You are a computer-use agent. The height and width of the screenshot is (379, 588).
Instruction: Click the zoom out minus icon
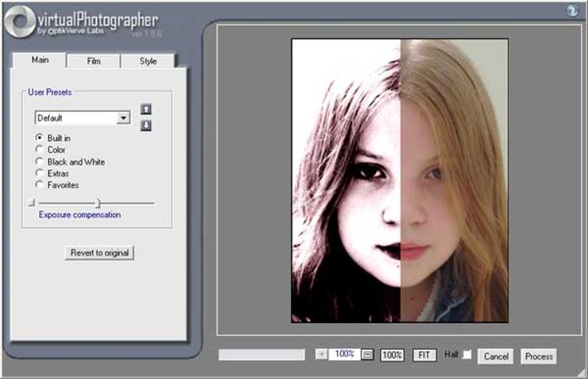point(367,354)
